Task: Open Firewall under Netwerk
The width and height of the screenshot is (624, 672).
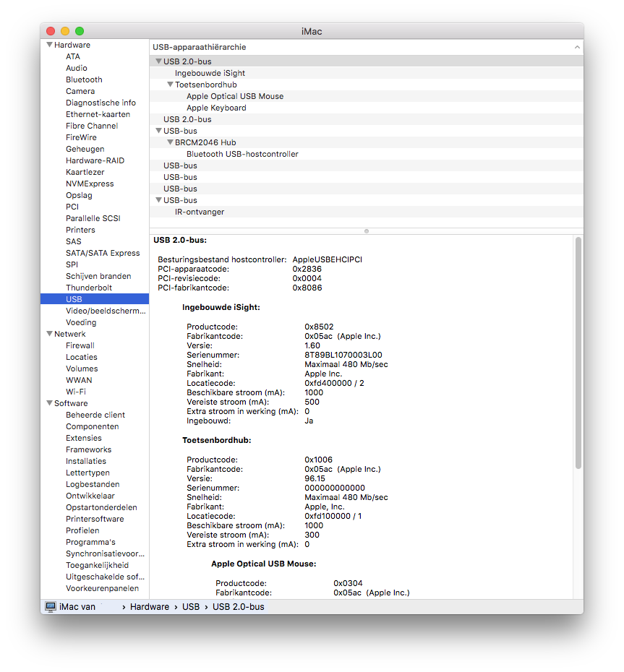Action: click(x=80, y=346)
